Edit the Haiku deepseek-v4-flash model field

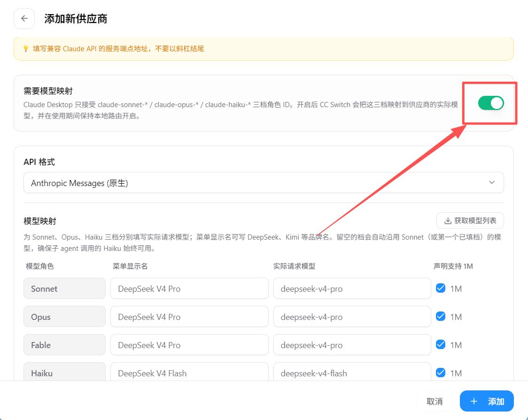pos(352,372)
